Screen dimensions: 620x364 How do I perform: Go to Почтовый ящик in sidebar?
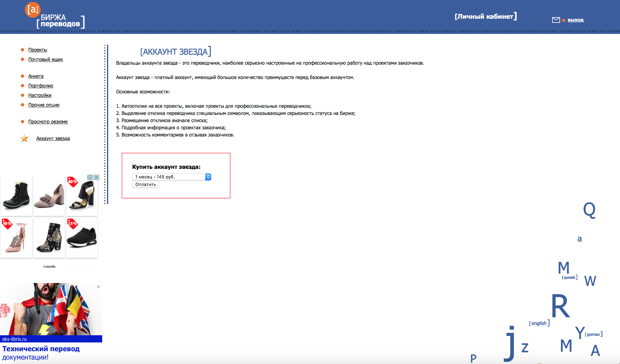pos(46,59)
